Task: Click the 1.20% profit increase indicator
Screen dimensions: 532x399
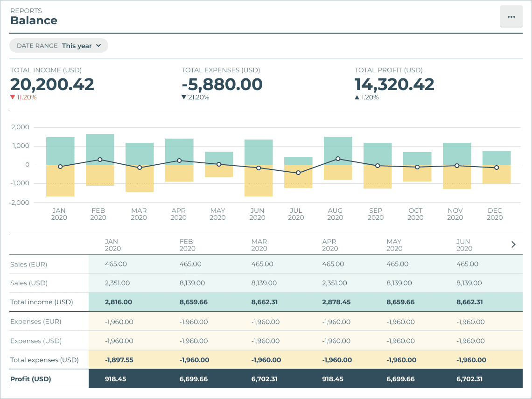Action: (366, 98)
